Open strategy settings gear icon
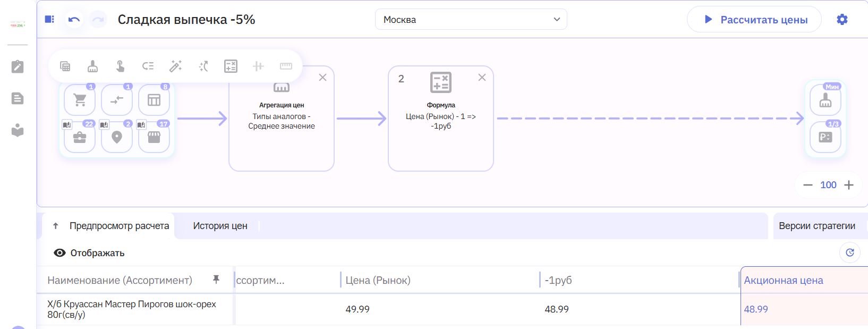 coord(842,20)
